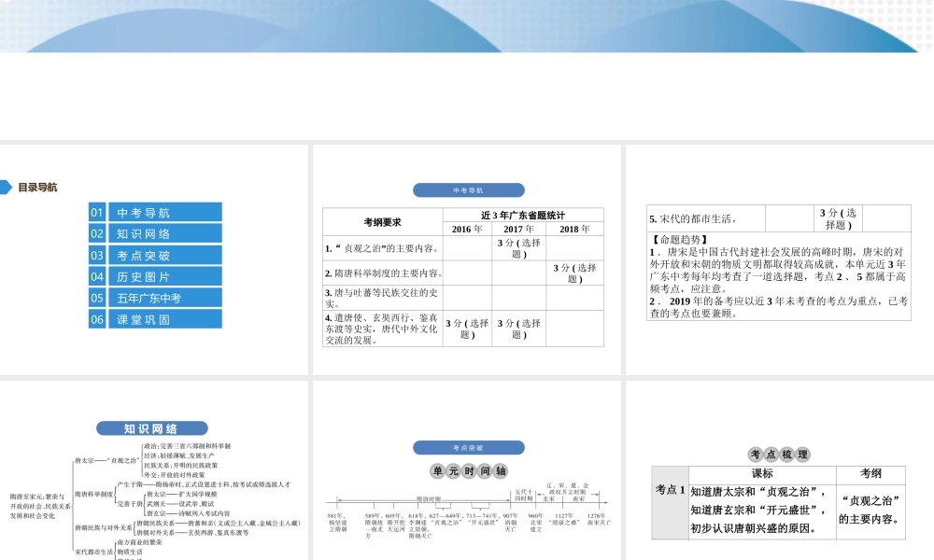
Task: Select the 01 中考导航 contents entry
Action: (155, 213)
